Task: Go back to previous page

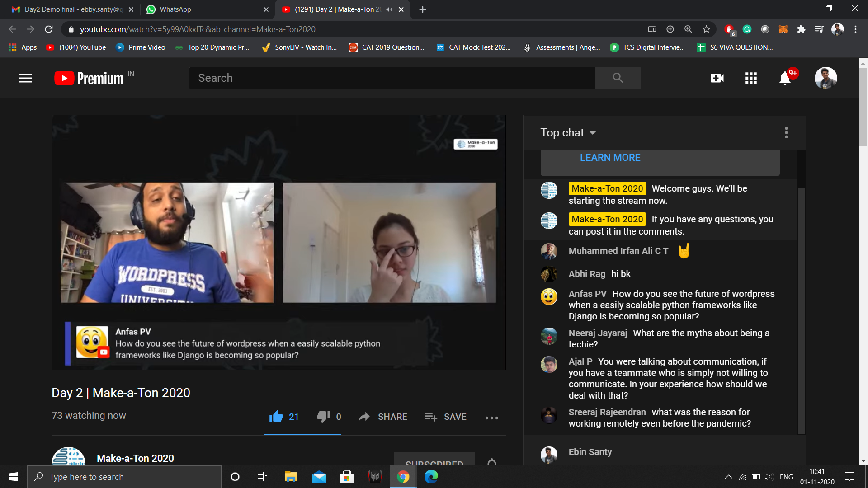Action: point(12,29)
